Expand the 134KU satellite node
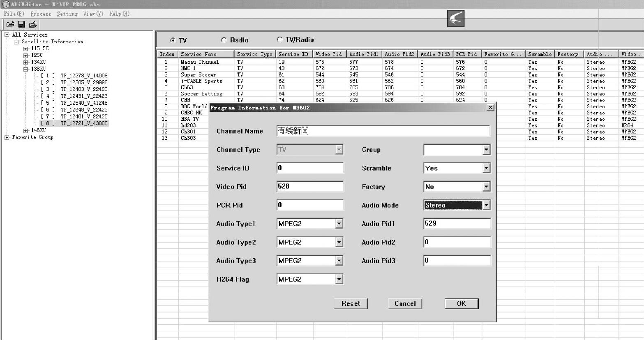This screenshot has width=644, height=340. tap(26, 62)
